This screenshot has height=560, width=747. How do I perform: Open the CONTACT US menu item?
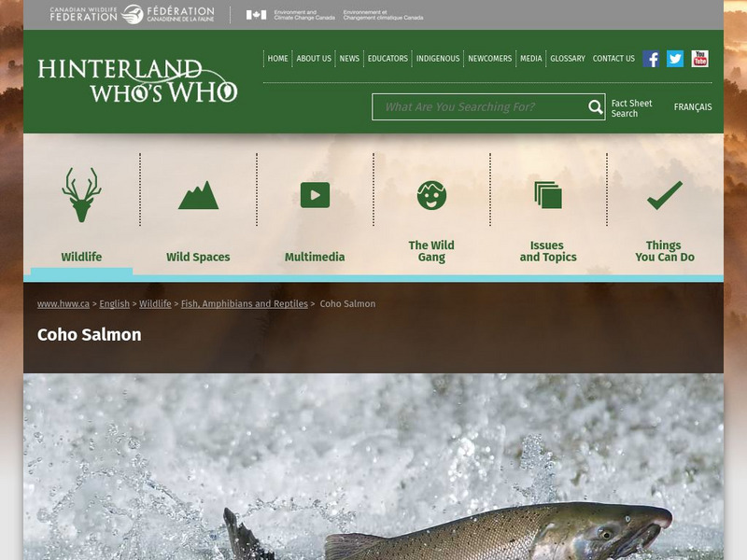pyautogui.click(x=613, y=59)
